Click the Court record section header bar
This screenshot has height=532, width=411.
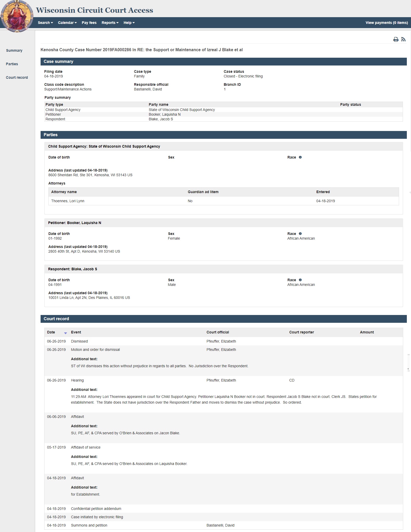point(224,319)
